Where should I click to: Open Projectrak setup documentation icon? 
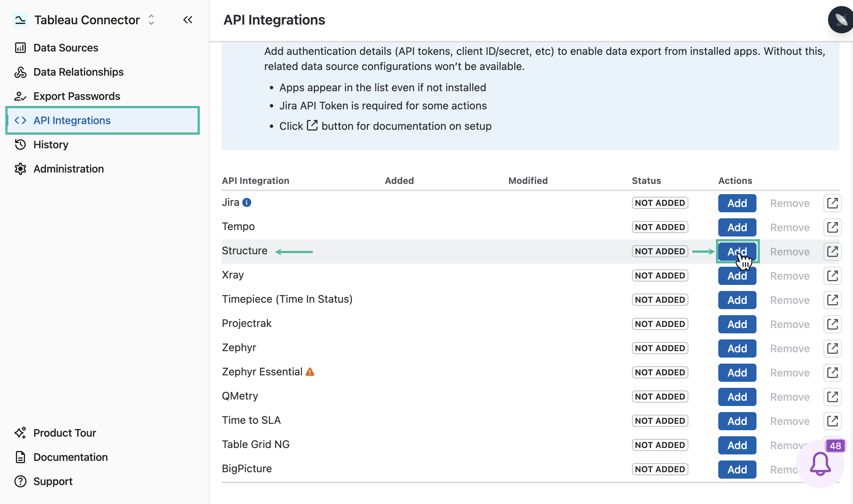pyautogui.click(x=832, y=324)
